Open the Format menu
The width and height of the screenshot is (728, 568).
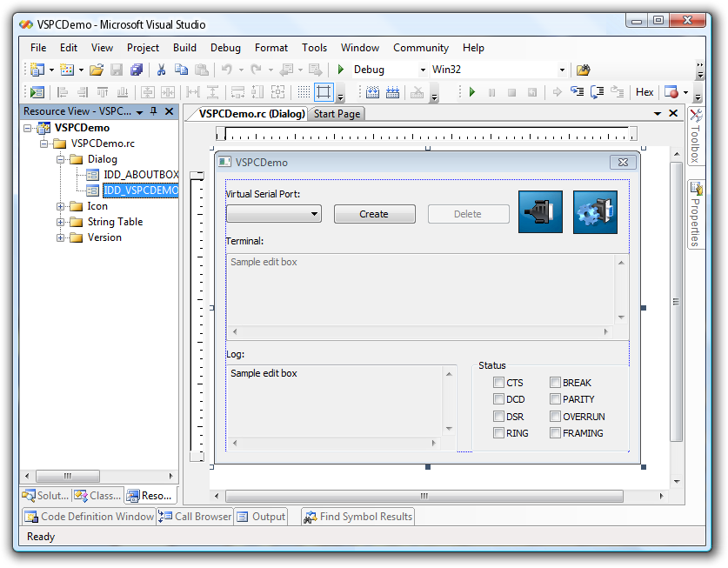[270, 48]
